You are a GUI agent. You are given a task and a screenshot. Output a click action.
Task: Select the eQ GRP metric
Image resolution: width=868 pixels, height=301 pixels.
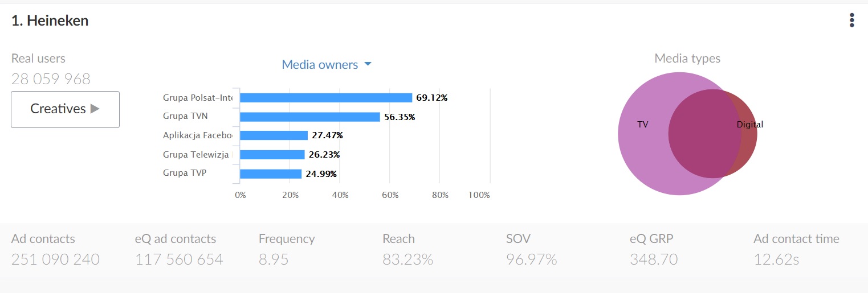tap(654, 249)
